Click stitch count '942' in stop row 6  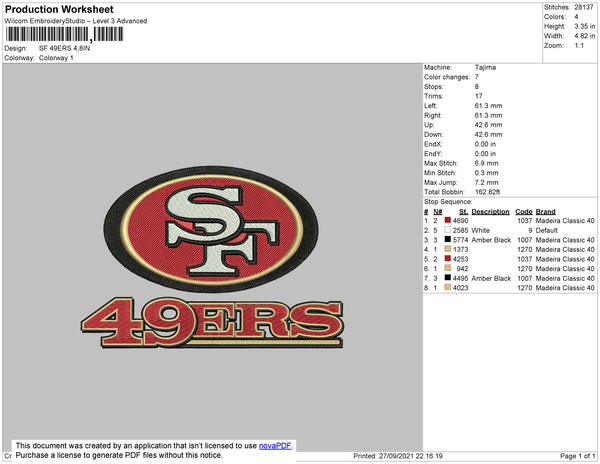(x=462, y=269)
